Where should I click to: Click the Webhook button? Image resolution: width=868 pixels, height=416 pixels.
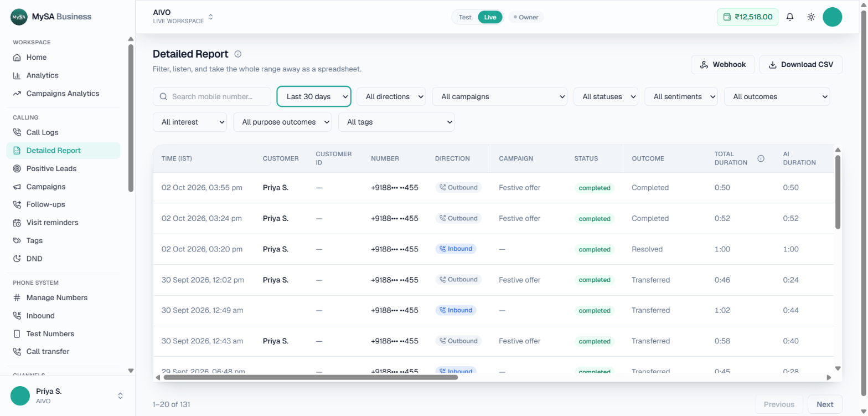click(x=722, y=65)
